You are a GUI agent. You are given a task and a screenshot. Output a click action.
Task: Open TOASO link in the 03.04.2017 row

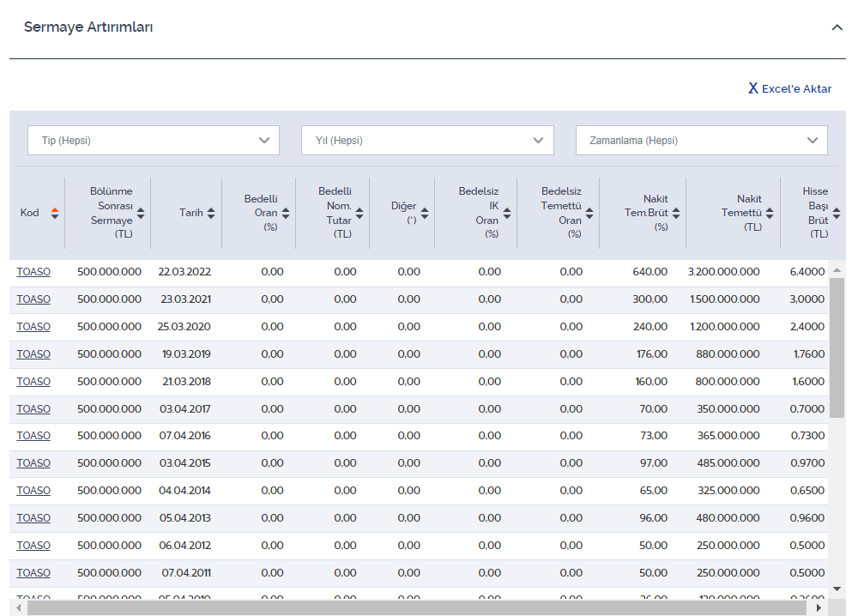[x=33, y=408]
